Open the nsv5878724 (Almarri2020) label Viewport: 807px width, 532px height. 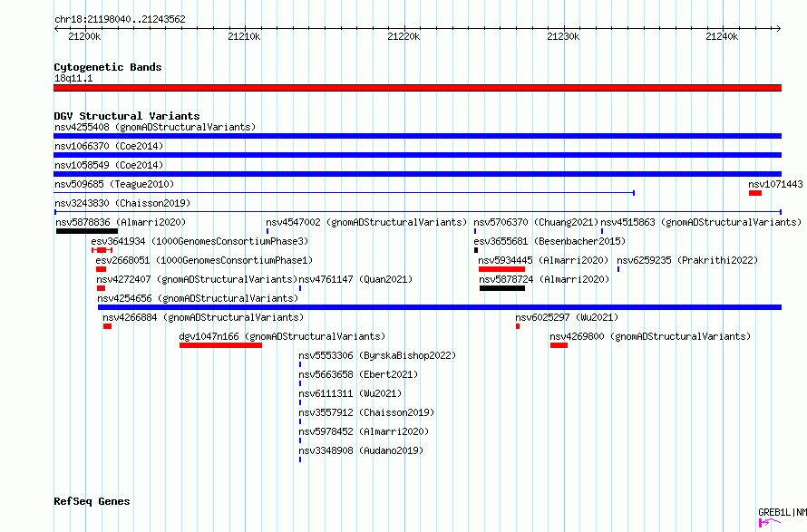pos(544,279)
